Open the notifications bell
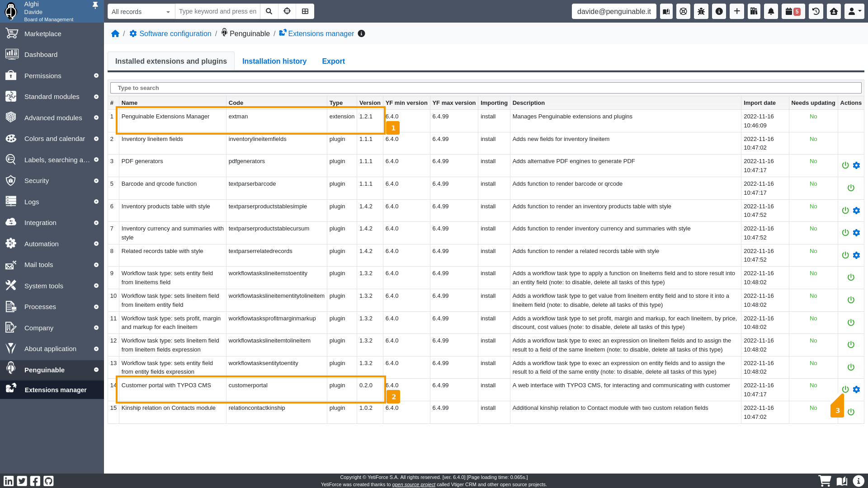Image resolution: width=868 pixels, height=488 pixels. pos(771,11)
